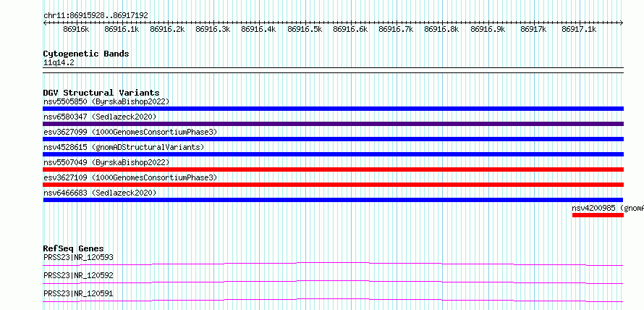Click the chr11:86915928..86917192 region label

pyautogui.click(x=96, y=16)
